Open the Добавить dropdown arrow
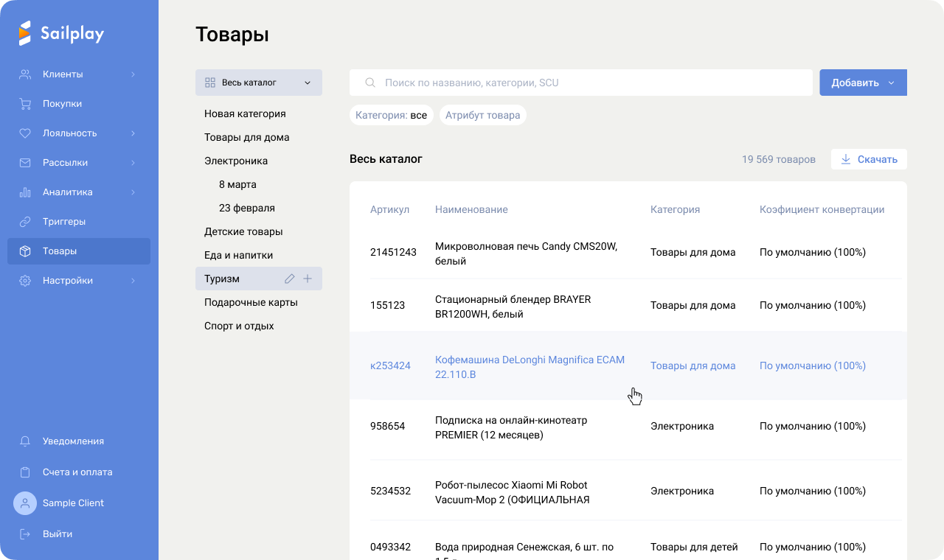The width and height of the screenshot is (944, 560). tap(891, 83)
